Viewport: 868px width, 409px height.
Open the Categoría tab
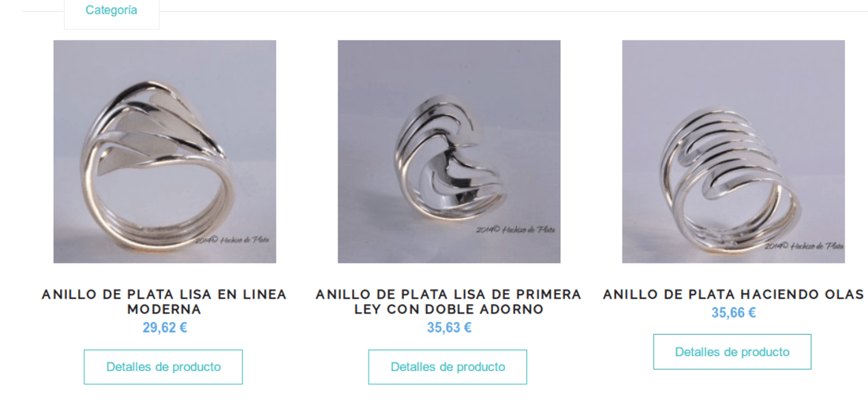click(x=111, y=10)
